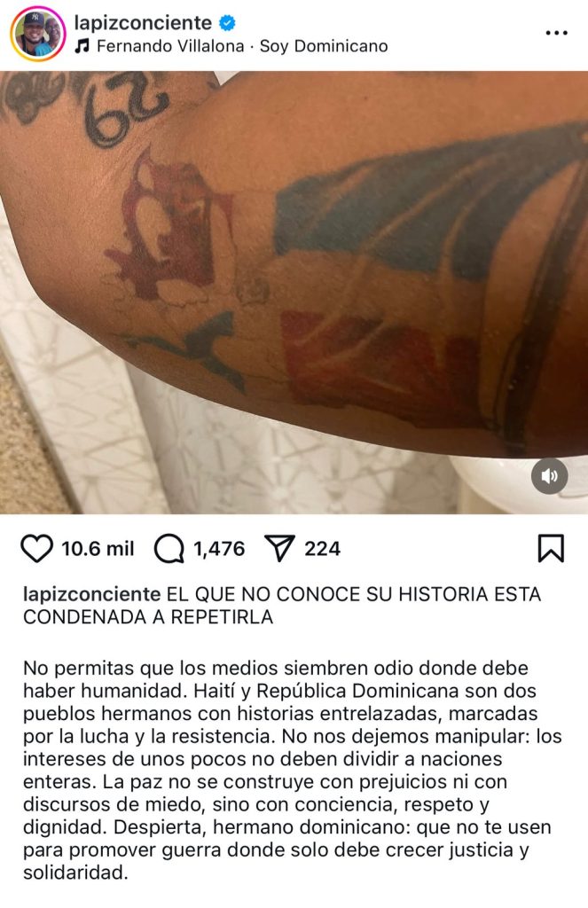The image size is (588, 908).
Task: View the 10.6 mil likes list
Action: tap(98, 548)
